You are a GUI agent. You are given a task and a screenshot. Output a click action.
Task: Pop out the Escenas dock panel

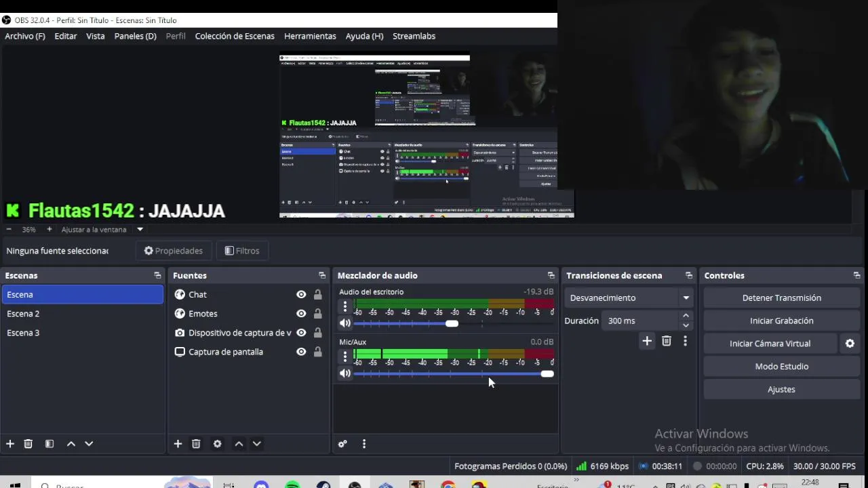(x=157, y=275)
